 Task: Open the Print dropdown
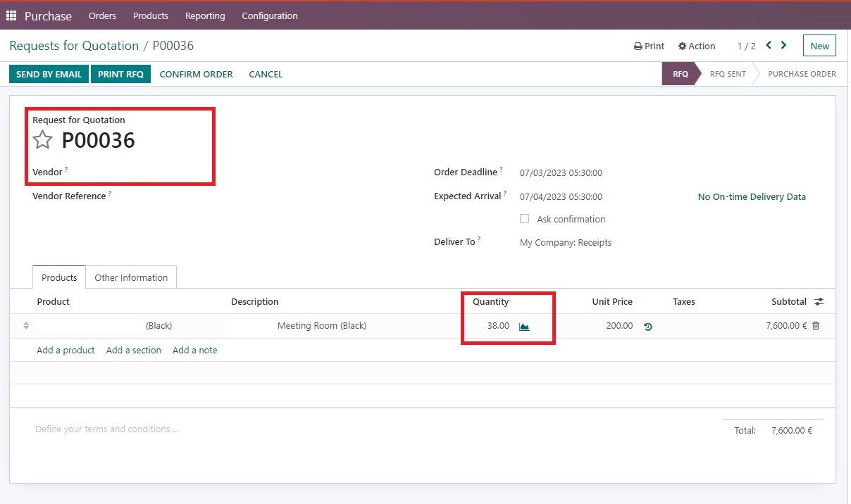[649, 46]
